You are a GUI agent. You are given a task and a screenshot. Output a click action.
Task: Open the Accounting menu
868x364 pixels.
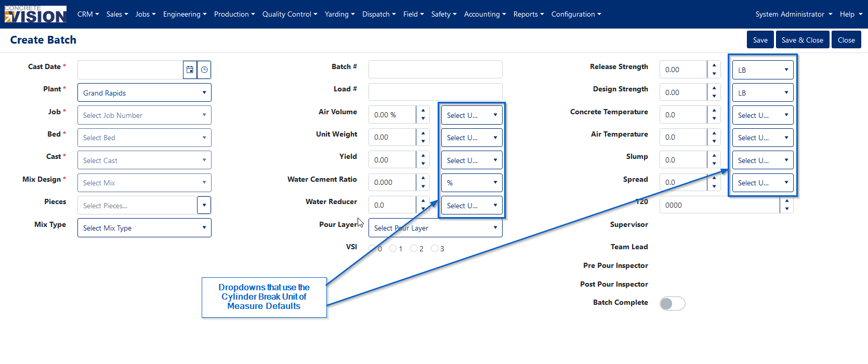pos(485,14)
